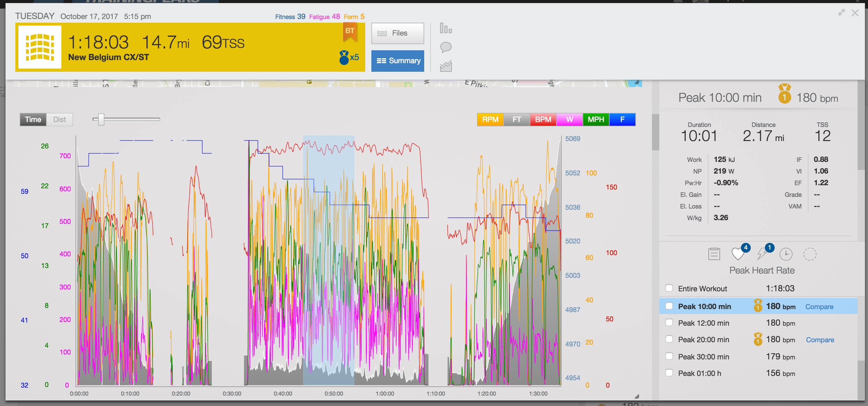Check the Peak 12:00 min checkbox

pyautogui.click(x=669, y=323)
